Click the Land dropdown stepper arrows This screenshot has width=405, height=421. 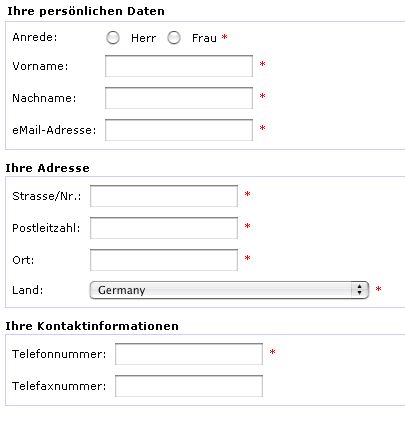point(359,290)
